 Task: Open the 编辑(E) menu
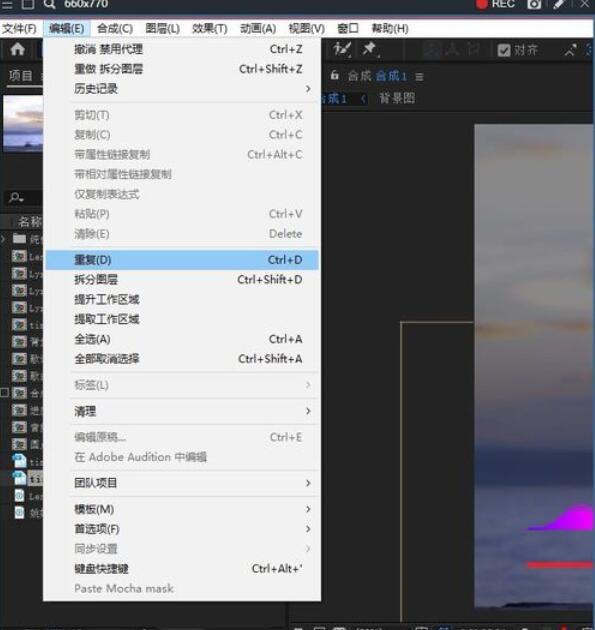pyautogui.click(x=67, y=29)
